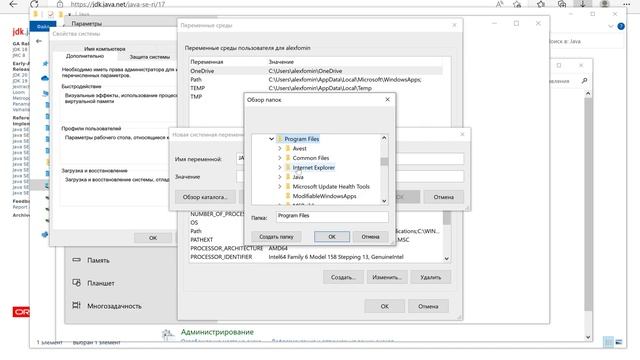Open site info via the address bar lock icon
640x360 pixels.
60,4
